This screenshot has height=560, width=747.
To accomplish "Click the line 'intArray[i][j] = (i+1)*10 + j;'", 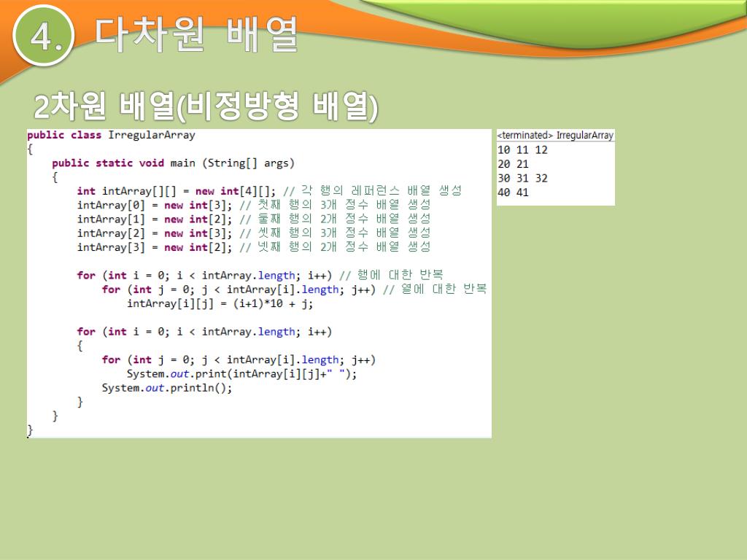I will (220, 304).
